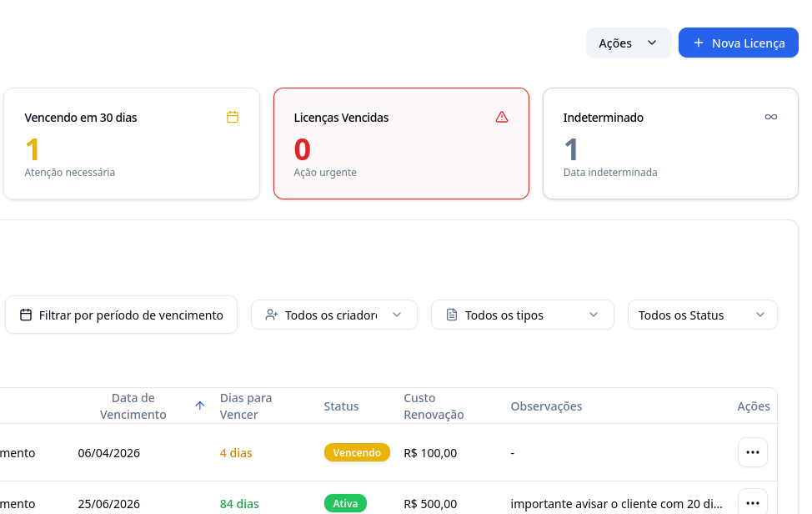Click the truncated observação about avisar o cliente
This screenshot has height=514, width=812.
point(617,503)
